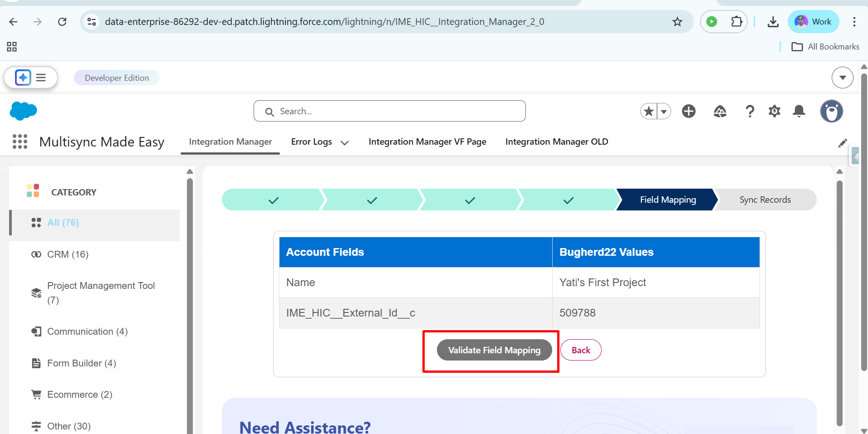Select the Ecommerce (2) category
The image size is (868, 434).
[x=95, y=395]
